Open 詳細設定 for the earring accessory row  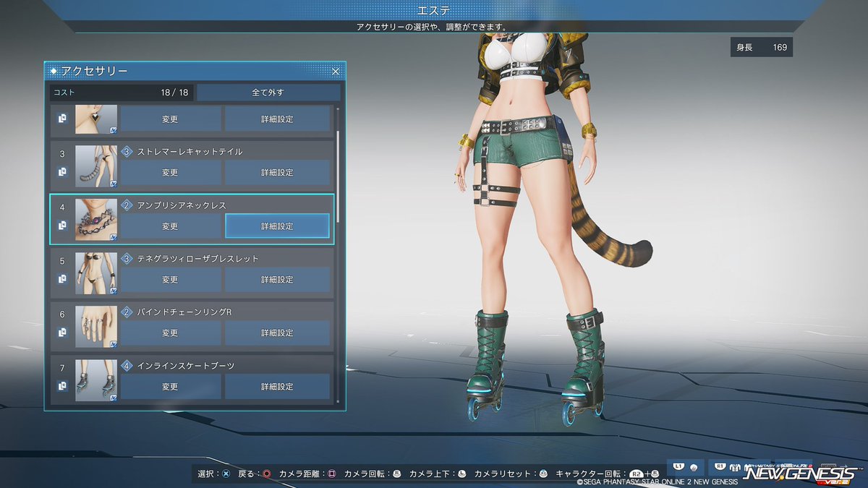tap(277, 119)
